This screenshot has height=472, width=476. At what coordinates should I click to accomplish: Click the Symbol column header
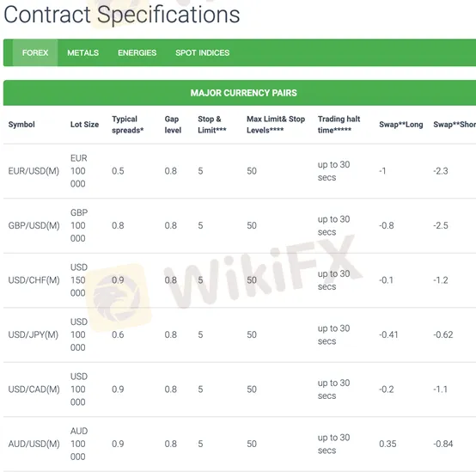[x=21, y=125]
